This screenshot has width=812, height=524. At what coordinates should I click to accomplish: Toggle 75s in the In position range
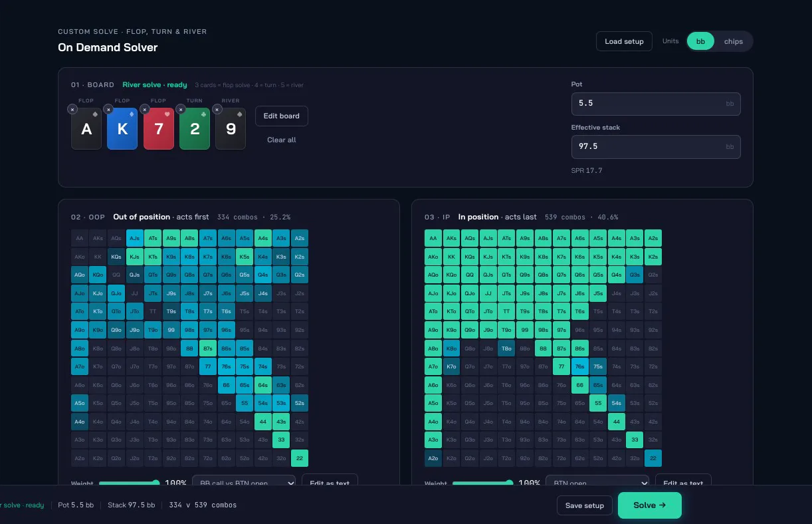598,366
